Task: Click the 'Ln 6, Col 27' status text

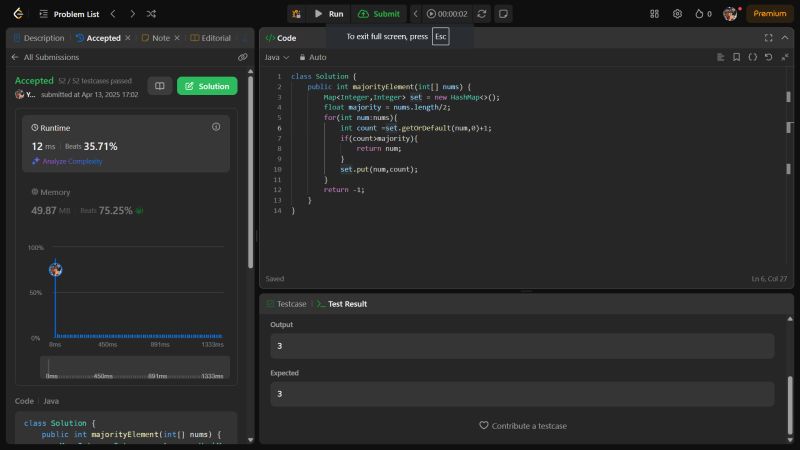Action: click(769, 279)
